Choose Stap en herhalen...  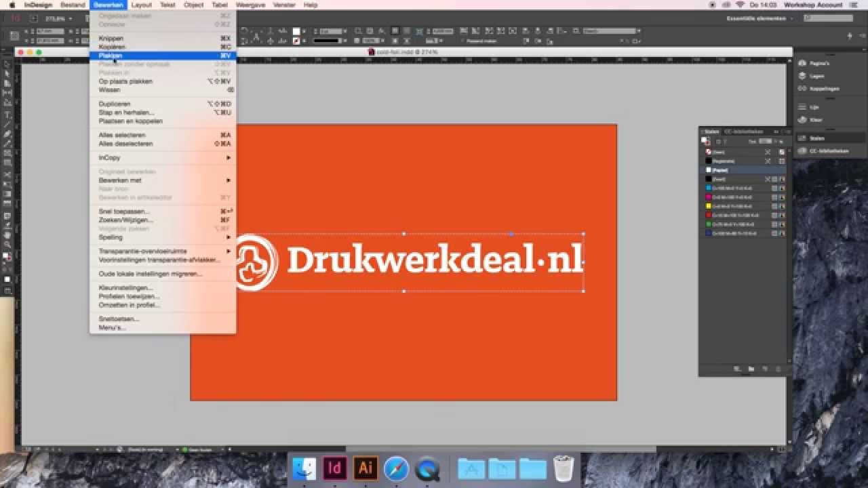coord(163,113)
